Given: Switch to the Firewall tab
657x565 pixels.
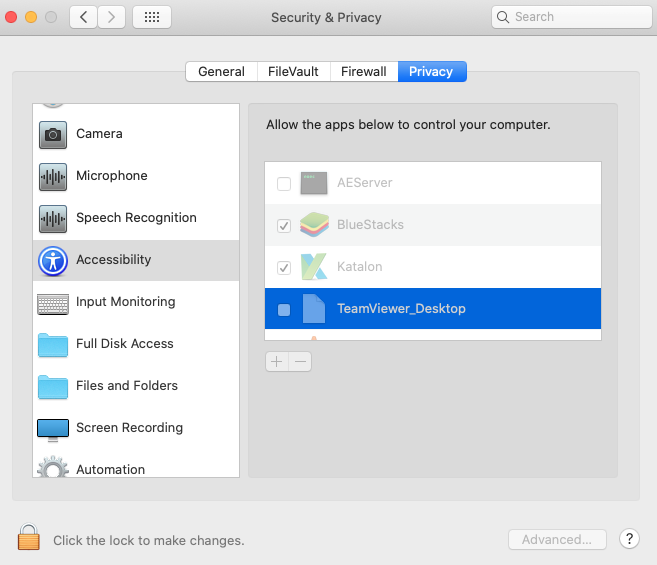Looking at the screenshot, I should pyautogui.click(x=364, y=72).
